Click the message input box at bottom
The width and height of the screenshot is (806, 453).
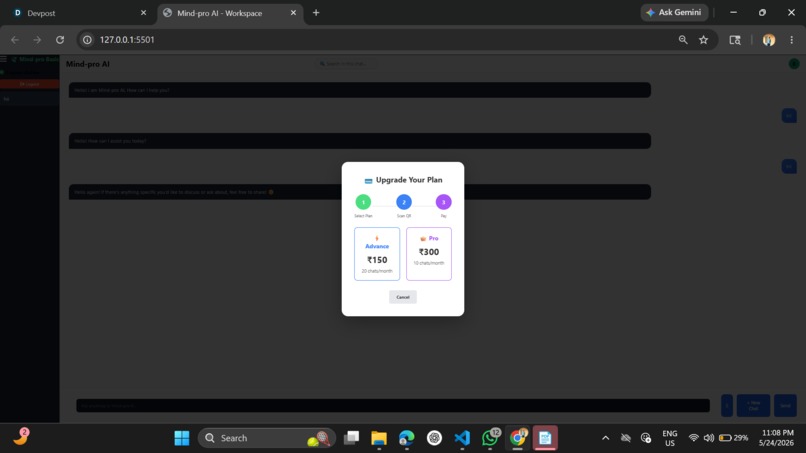tap(393, 406)
